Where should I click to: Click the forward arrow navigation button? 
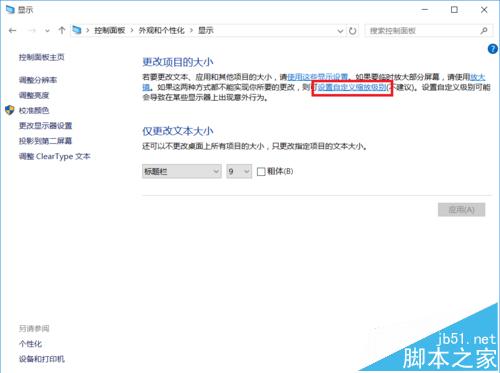(32, 31)
